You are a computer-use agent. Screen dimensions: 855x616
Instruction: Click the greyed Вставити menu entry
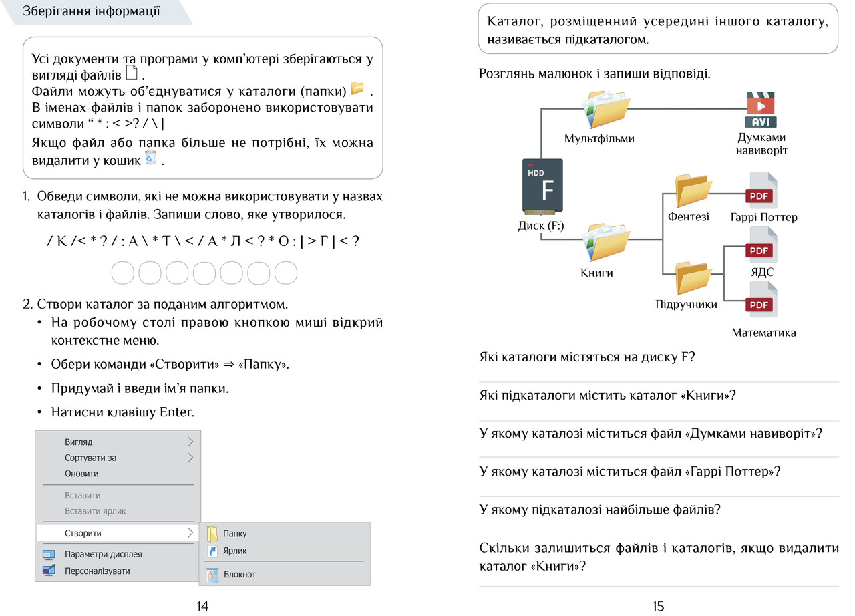[118, 496]
